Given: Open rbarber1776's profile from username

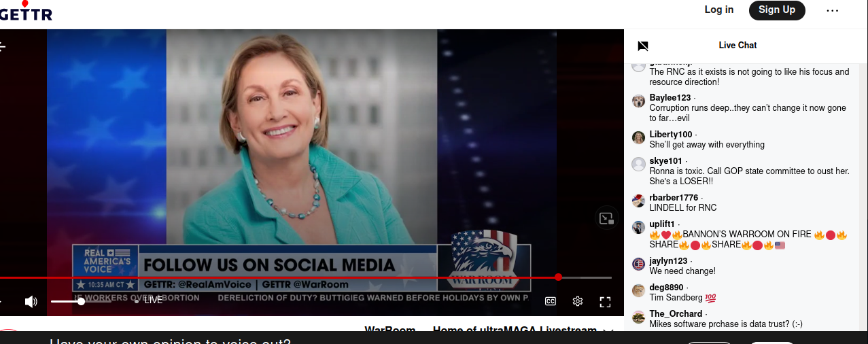Looking at the screenshot, I should coord(674,198).
